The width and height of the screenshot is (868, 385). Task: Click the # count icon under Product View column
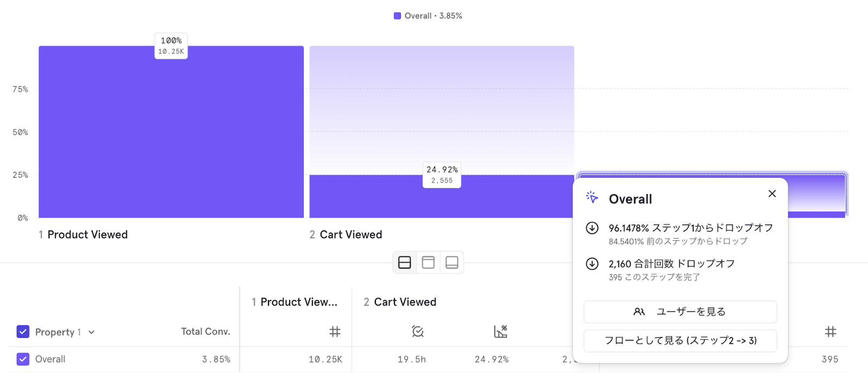pyautogui.click(x=335, y=331)
